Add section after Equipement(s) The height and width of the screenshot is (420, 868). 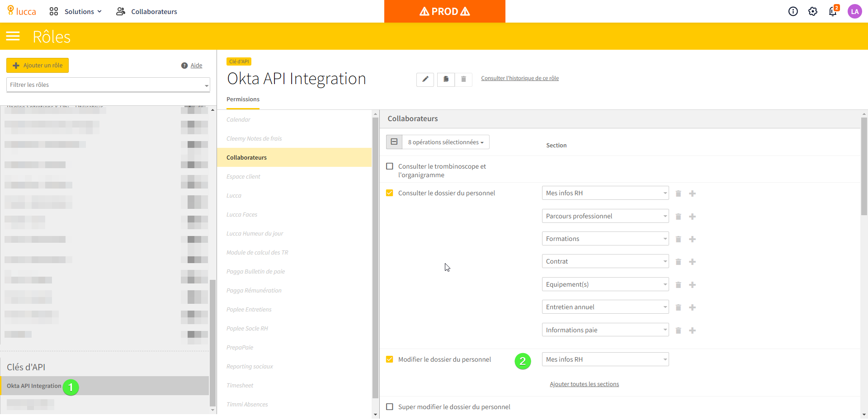(692, 285)
